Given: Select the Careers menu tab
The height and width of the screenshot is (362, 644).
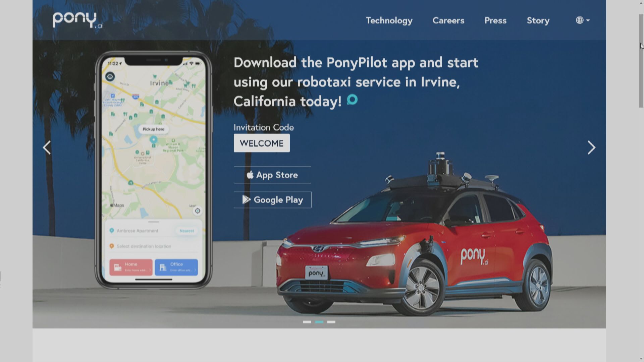Looking at the screenshot, I should tap(448, 20).
